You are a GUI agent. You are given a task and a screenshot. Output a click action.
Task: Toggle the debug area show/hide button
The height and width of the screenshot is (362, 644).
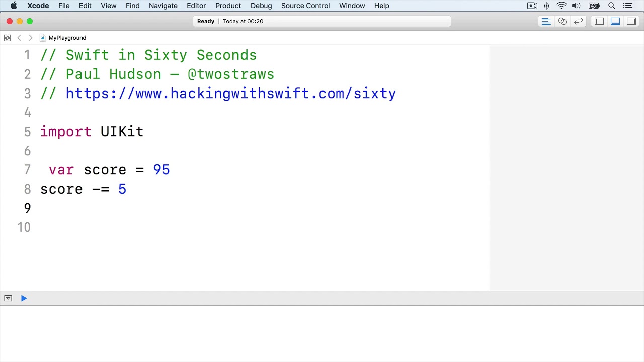coord(8,298)
